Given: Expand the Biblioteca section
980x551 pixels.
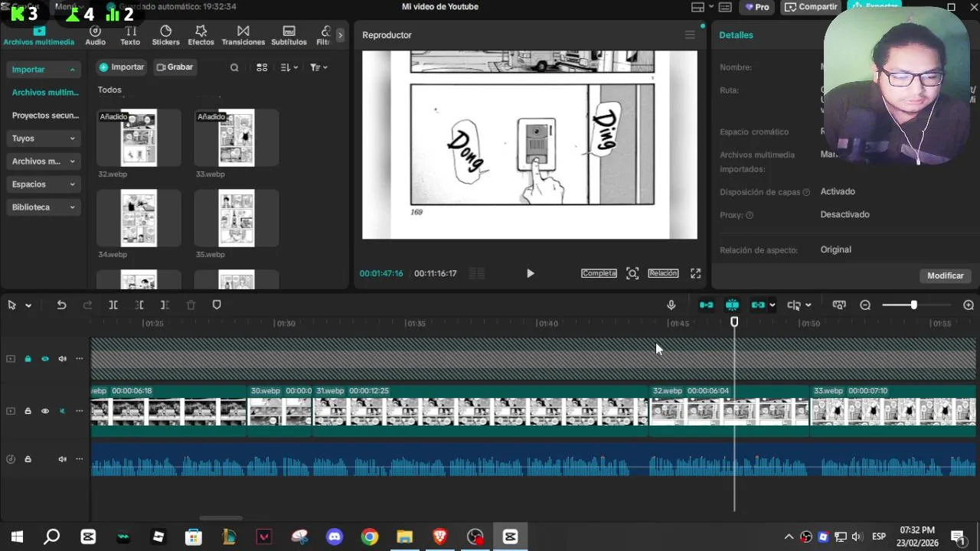Looking at the screenshot, I should 44,207.
